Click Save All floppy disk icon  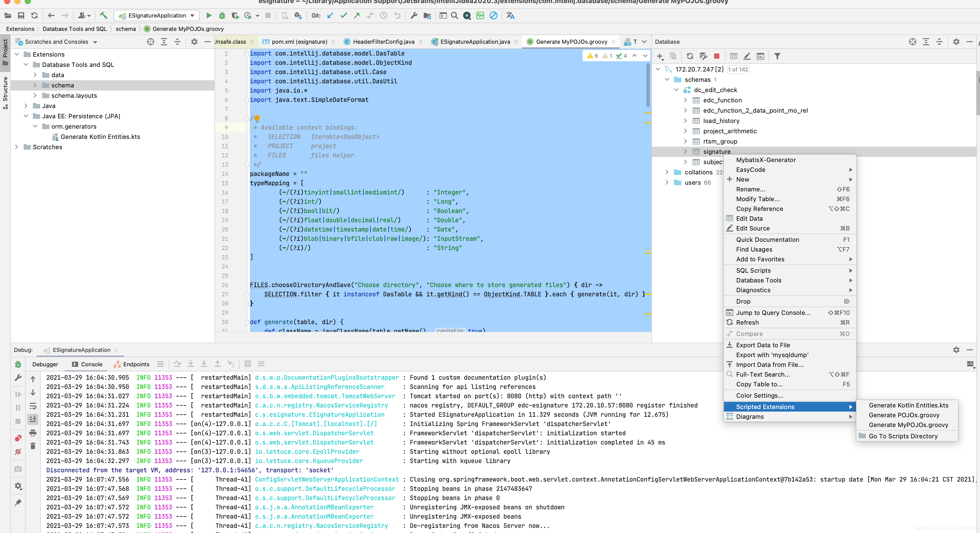(x=21, y=16)
